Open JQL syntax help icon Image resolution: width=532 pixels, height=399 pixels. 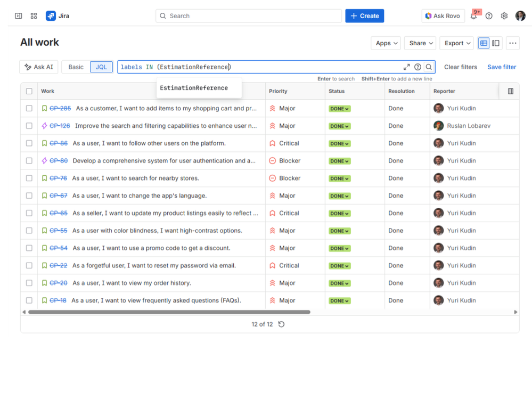[x=418, y=67]
